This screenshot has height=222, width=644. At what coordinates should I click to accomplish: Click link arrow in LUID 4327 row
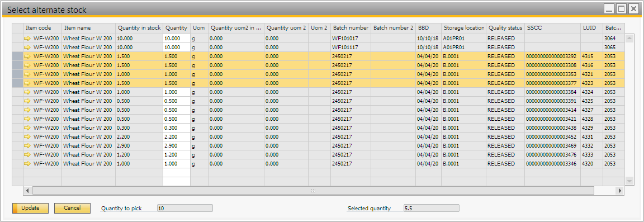(x=27, y=110)
